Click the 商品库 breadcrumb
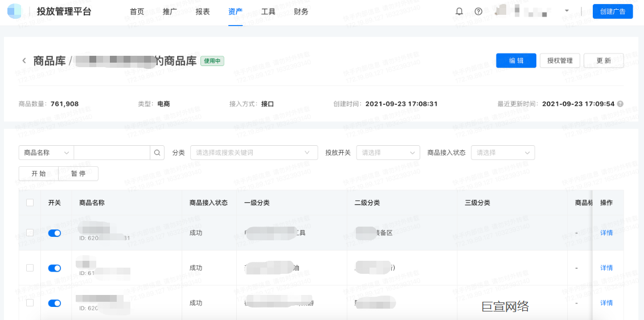 [x=50, y=61]
